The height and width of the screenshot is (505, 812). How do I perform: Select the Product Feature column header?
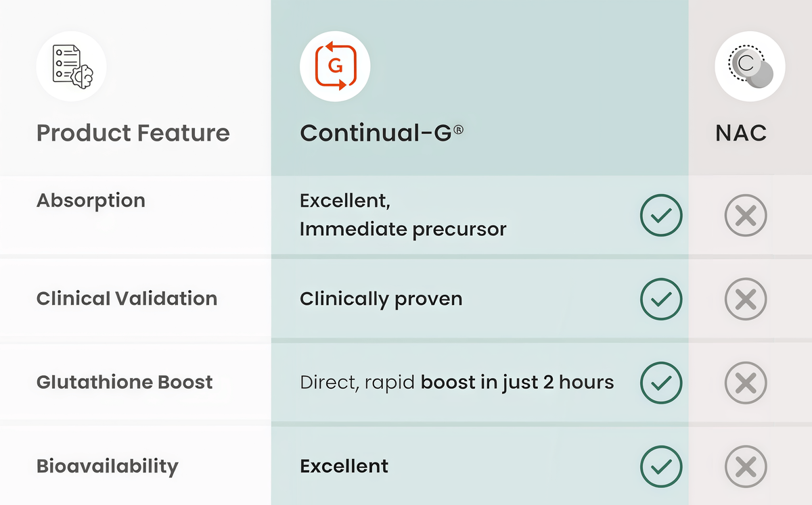[133, 133]
